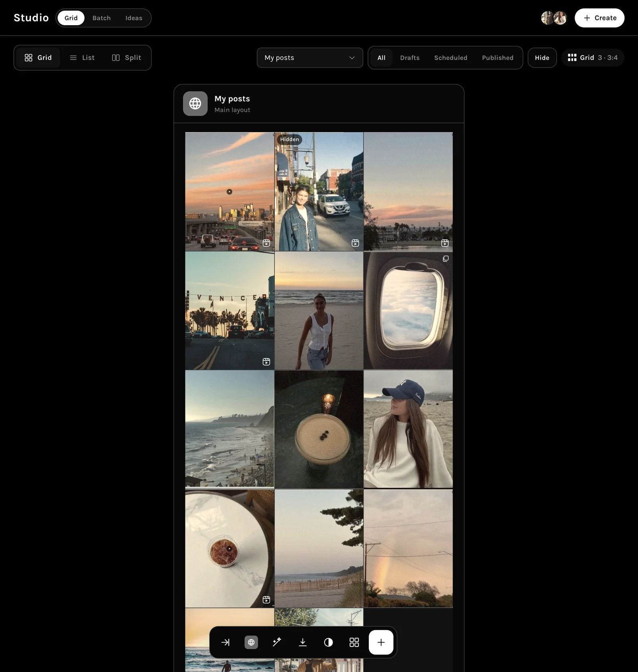This screenshot has height=672, width=638.
Task: Click the play icon on city skyline post
Action: click(229, 192)
